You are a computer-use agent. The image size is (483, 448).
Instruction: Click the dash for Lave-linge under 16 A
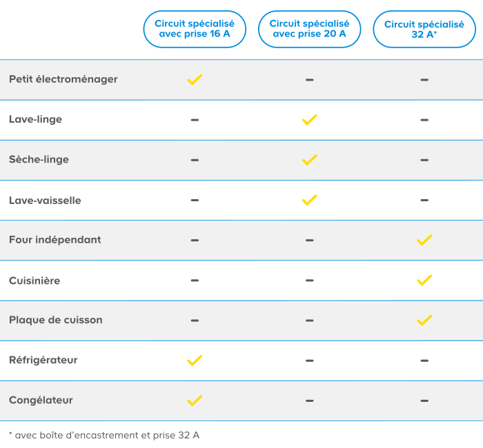pos(195,120)
